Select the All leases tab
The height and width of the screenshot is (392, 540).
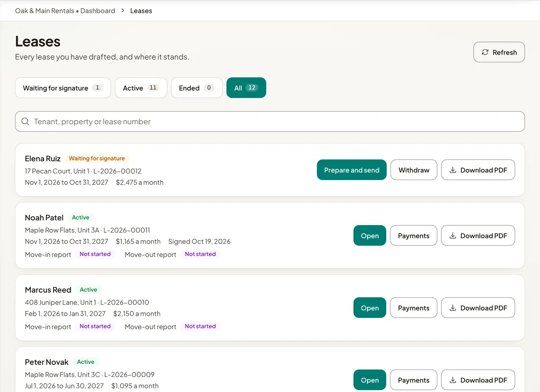pos(246,88)
